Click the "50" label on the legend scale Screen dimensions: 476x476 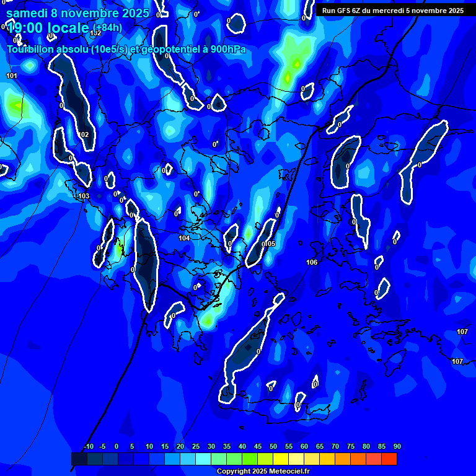pos(273,447)
